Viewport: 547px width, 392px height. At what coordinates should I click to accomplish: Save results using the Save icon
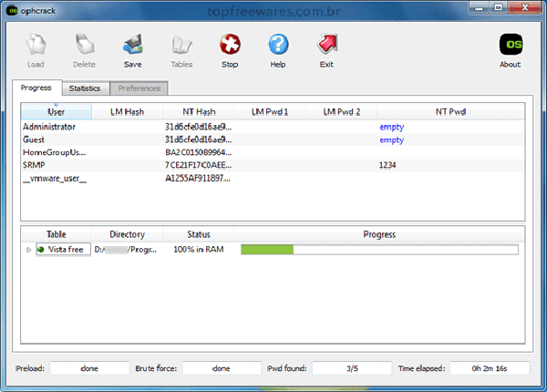(132, 45)
